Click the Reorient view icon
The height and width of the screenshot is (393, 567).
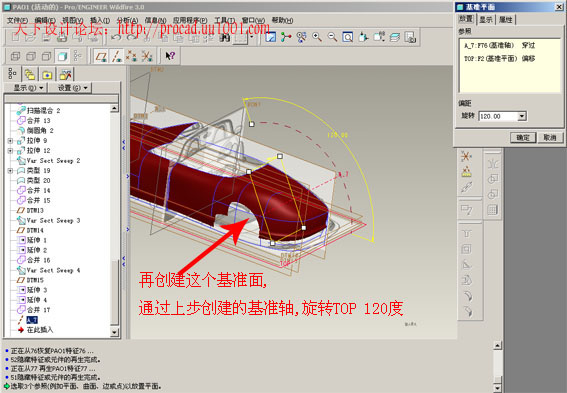pos(363,37)
